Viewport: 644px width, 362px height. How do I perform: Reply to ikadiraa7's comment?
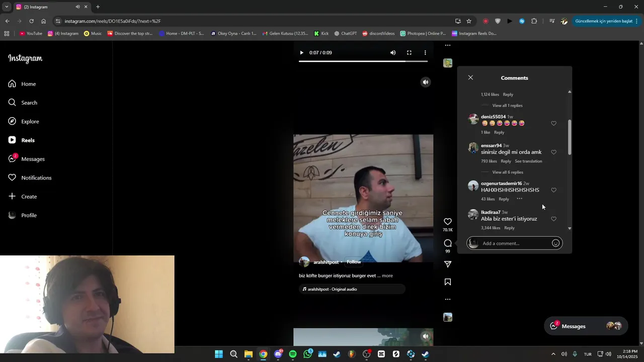(x=509, y=228)
